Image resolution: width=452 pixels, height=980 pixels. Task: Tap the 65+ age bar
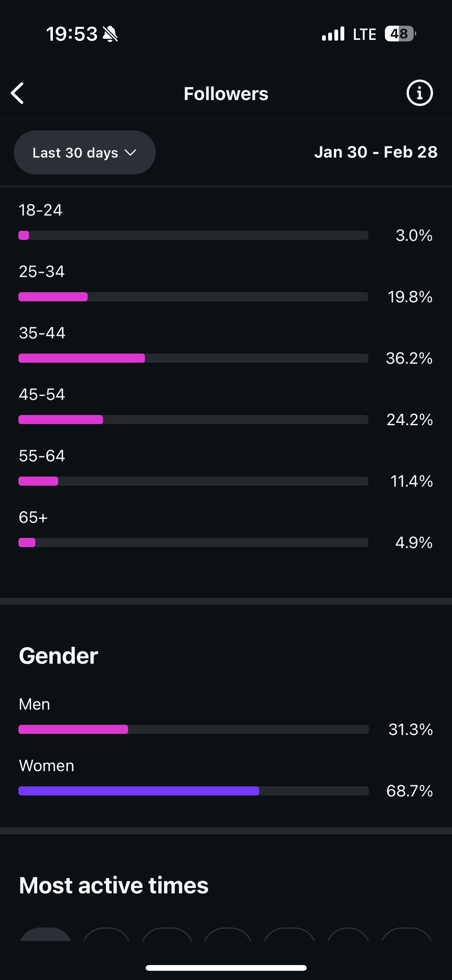tap(193, 543)
